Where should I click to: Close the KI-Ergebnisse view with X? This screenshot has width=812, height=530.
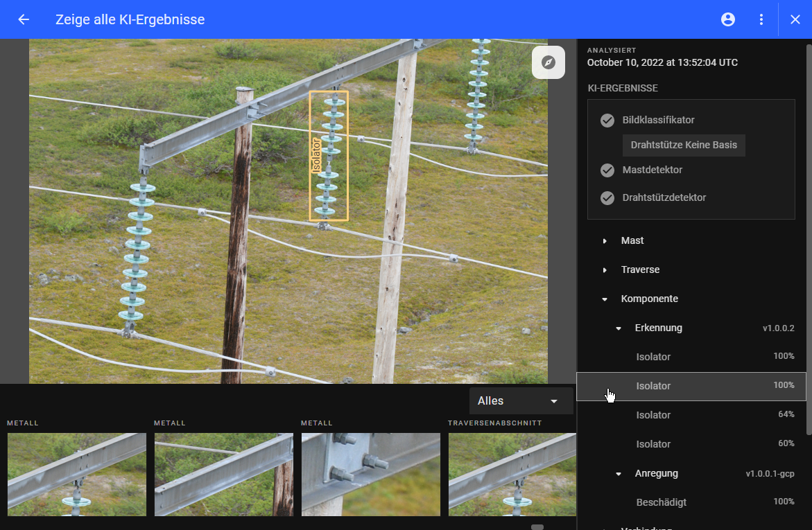pos(795,19)
